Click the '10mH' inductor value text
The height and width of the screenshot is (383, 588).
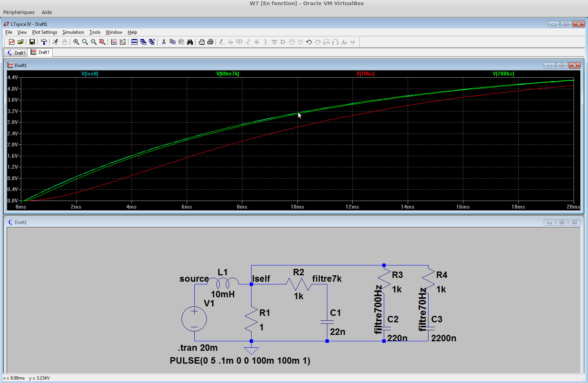(x=223, y=294)
